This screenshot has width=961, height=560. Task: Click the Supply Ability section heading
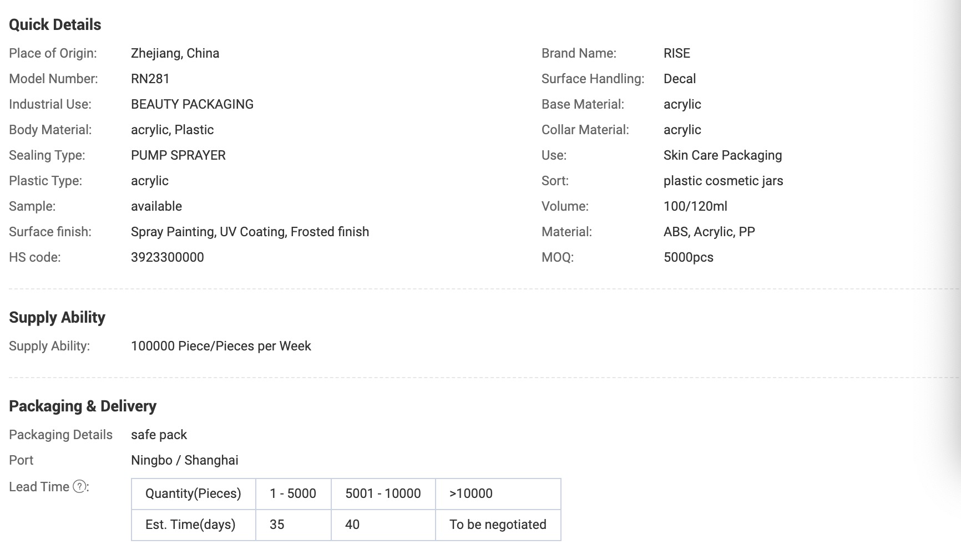point(57,318)
